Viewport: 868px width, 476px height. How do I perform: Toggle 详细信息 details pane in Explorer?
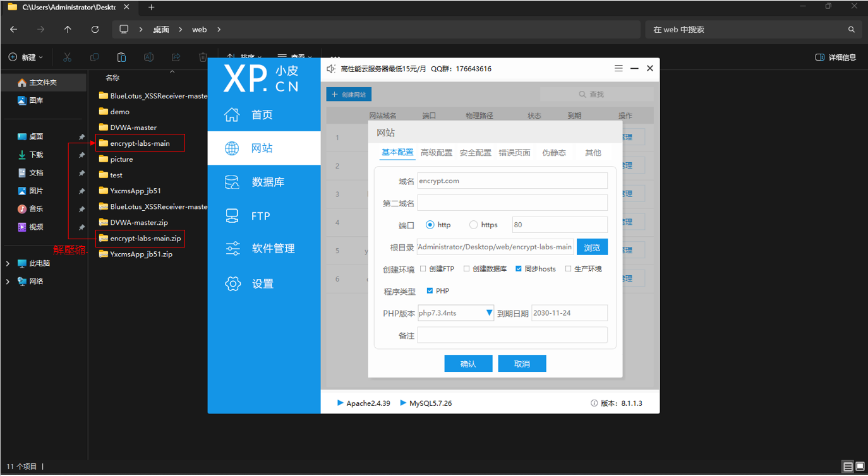point(836,57)
